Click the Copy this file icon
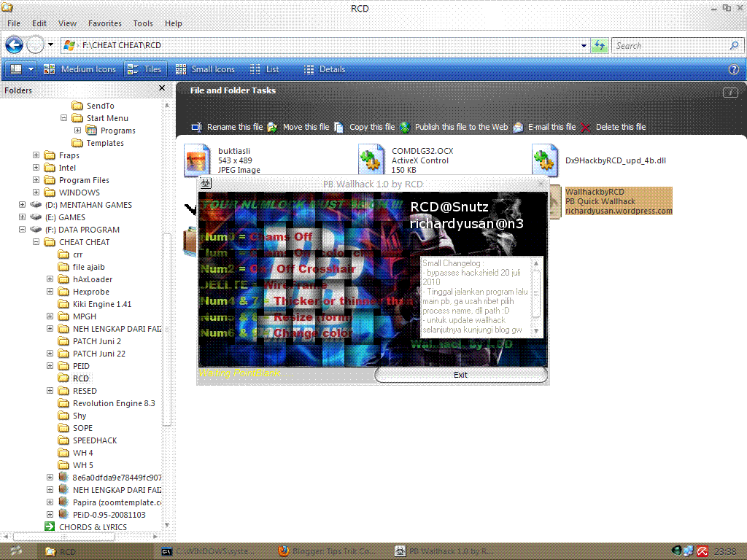 pyautogui.click(x=338, y=126)
